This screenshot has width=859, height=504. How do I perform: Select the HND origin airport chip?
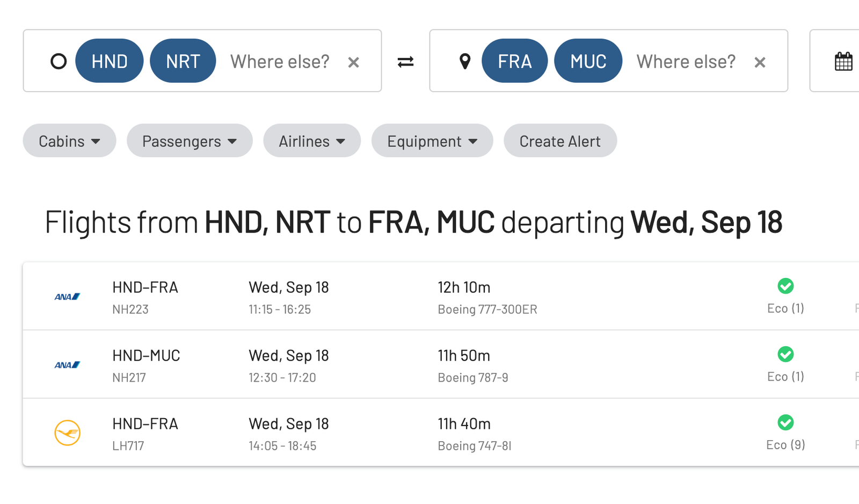click(x=110, y=61)
